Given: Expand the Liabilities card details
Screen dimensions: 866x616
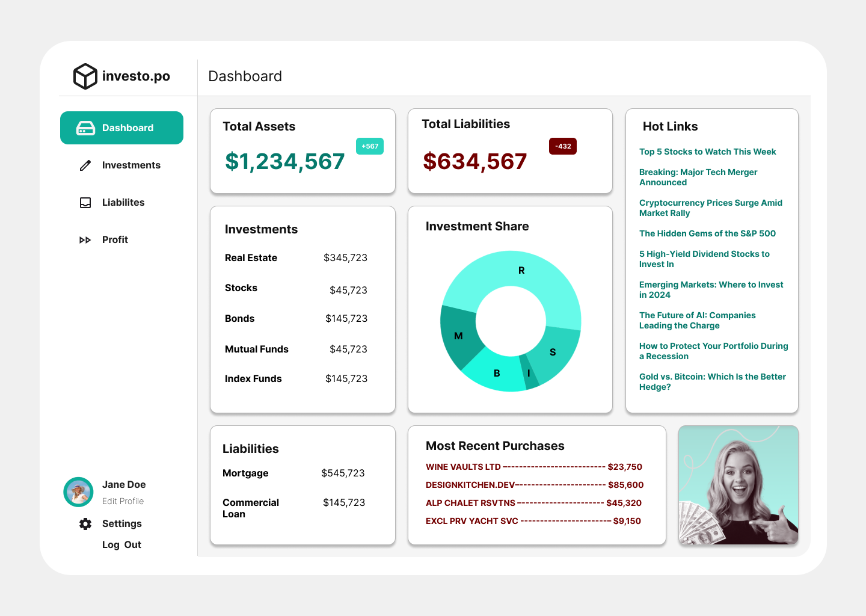Looking at the screenshot, I should pos(250,449).
